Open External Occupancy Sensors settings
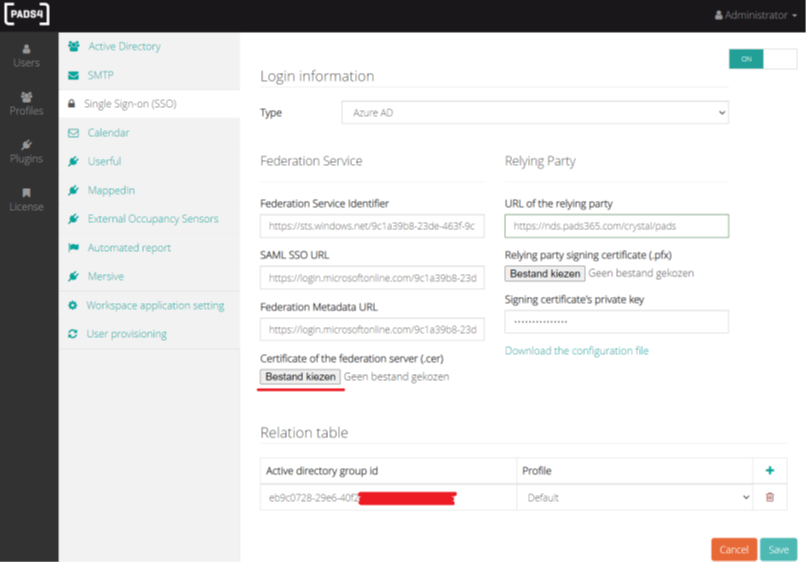This screenshot has height=562, width=806. pos(153,219)
